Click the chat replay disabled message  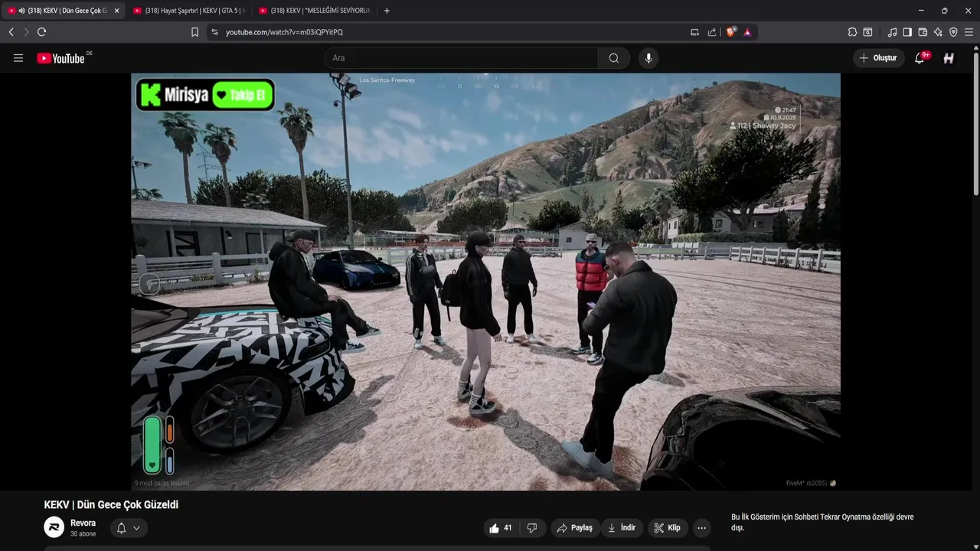tap(822, 522)
